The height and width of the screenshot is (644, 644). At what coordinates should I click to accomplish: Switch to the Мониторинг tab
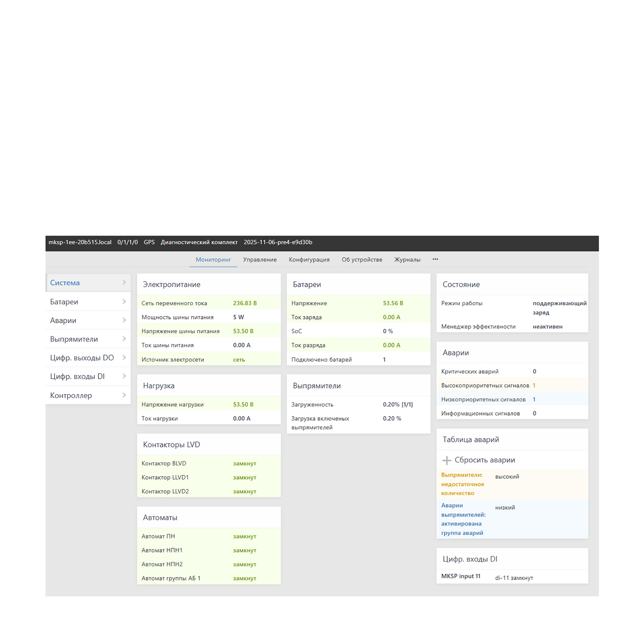[213, 260]
